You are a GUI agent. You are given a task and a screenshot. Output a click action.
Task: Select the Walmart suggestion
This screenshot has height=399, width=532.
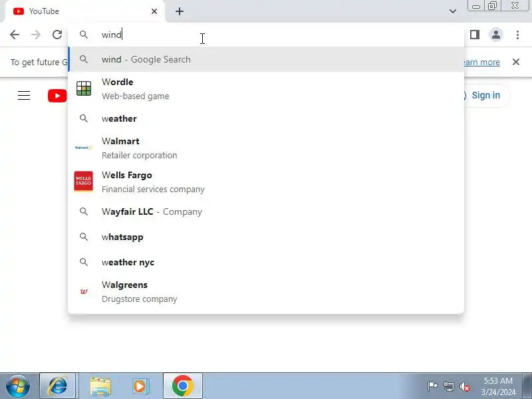[266, 148]
